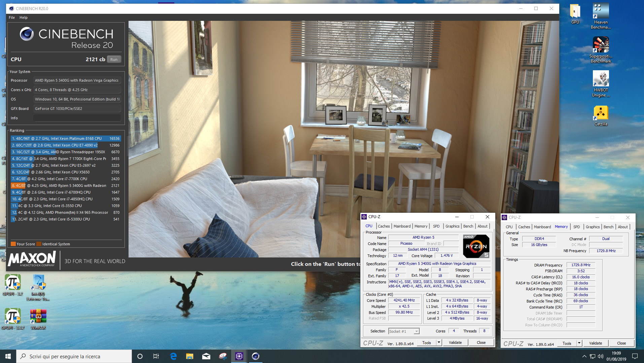Click Tools button in left CPU-Z
The height and width of the screenshot is (363, 644).
[427, 342]
